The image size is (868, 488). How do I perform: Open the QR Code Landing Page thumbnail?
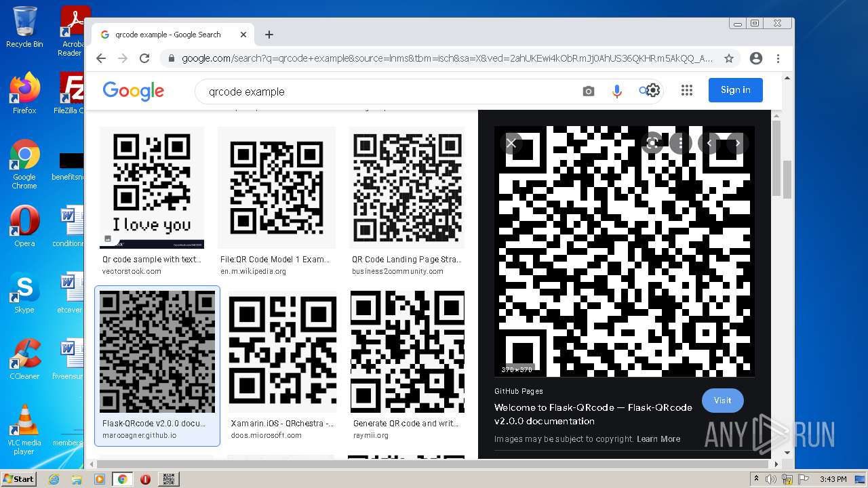click(x=408, y=188)
